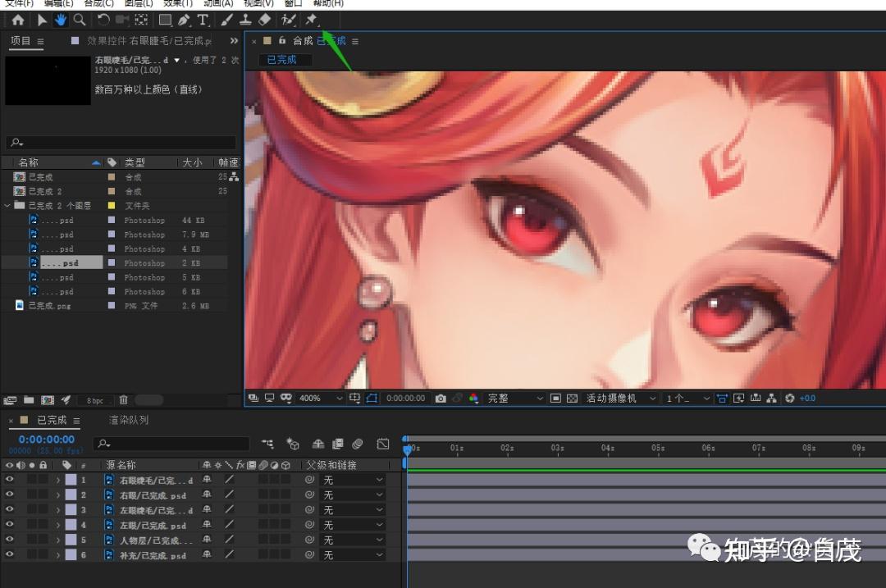The height and width of the screenshot is (588, 886).
Task: Click the label color swatch of layer 1
Action: (71, 480)
